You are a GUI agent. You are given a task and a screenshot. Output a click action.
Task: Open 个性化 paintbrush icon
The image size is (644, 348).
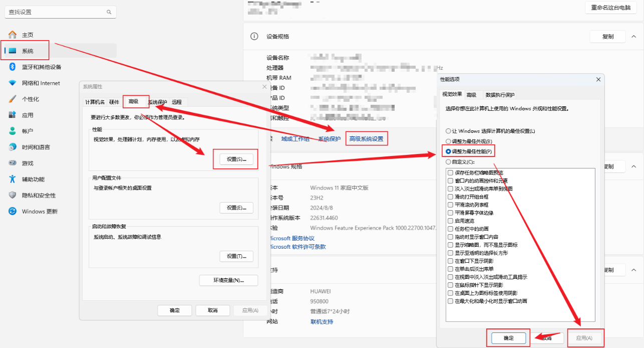[13, 99]
